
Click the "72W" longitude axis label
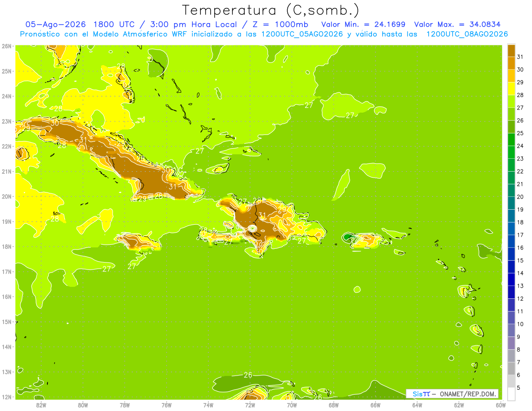point(250,405)
